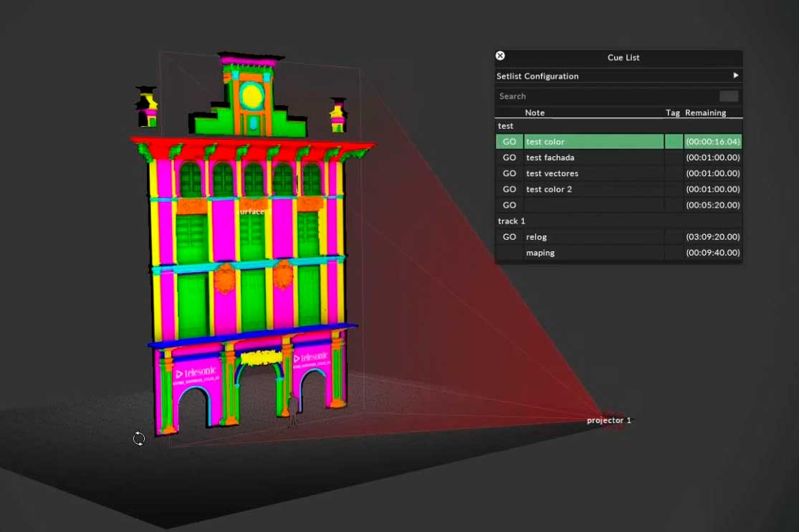Image resolution: width=799 pixels, height=532 pixels.
Task: Click the rotate gizmo icon near the floor
Action: [x=139, y=439]
